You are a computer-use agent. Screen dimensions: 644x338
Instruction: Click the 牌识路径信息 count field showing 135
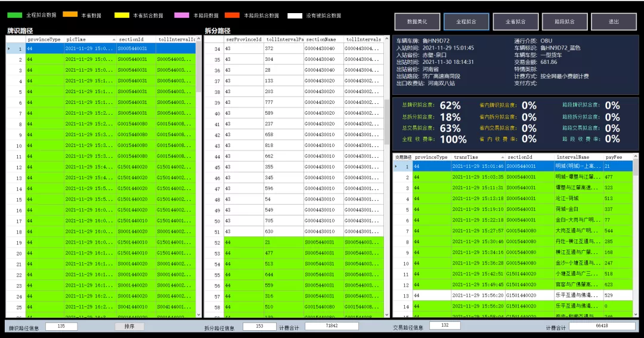(x=62, y=327)
